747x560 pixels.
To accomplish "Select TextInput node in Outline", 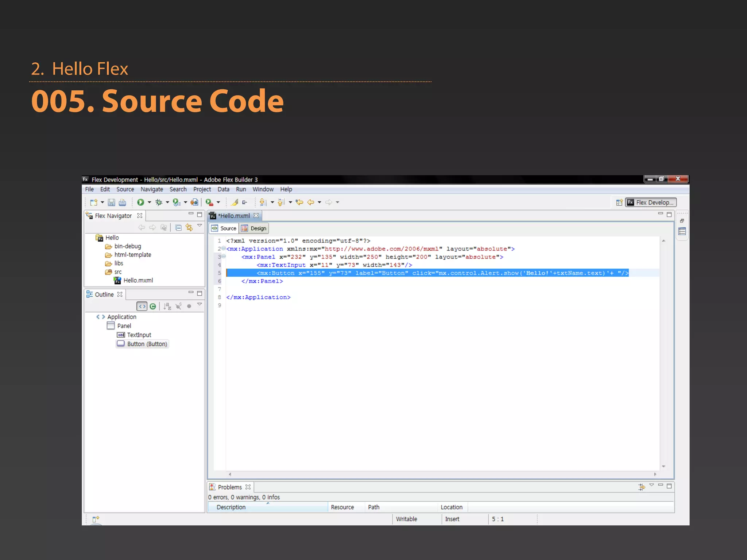I will [x=134, y=335].
